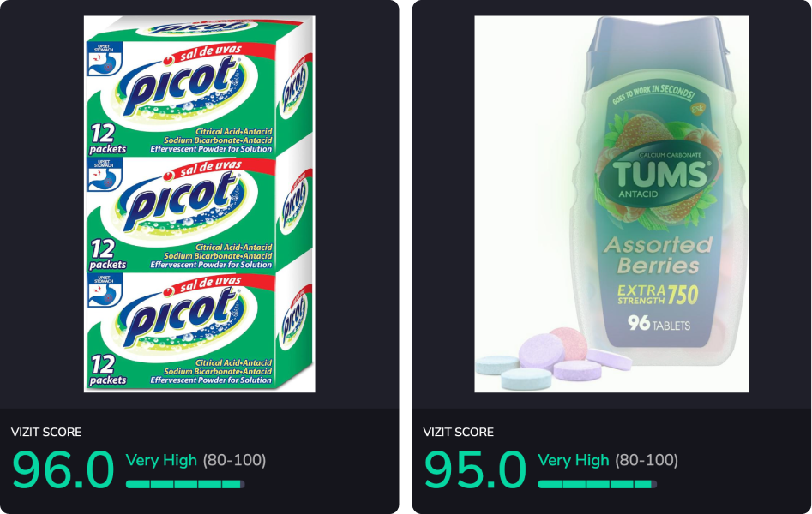Click the gsk badge on the TUMS bottle
Viewport: 812px width, 514px height.
click(x=698, y=109)
